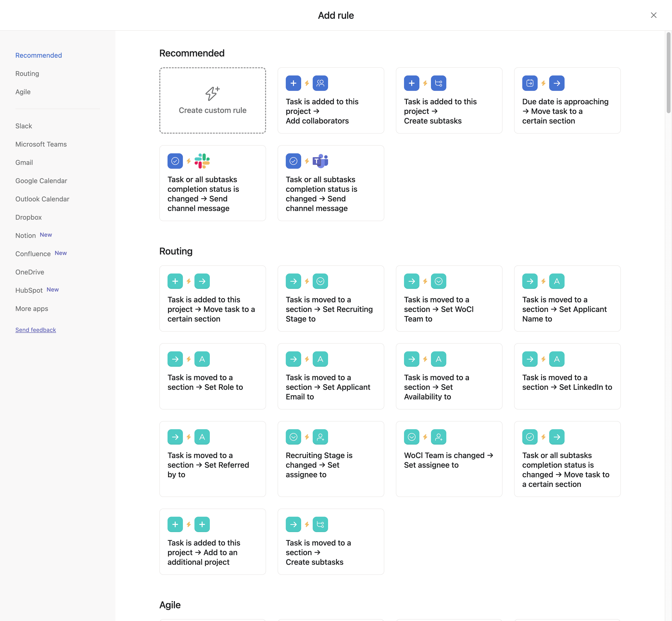Screen dimensions: 672x621
Task: Click the second plus icon on Add to additional project card
Action: pyautogui.click(x=202, y=525)
